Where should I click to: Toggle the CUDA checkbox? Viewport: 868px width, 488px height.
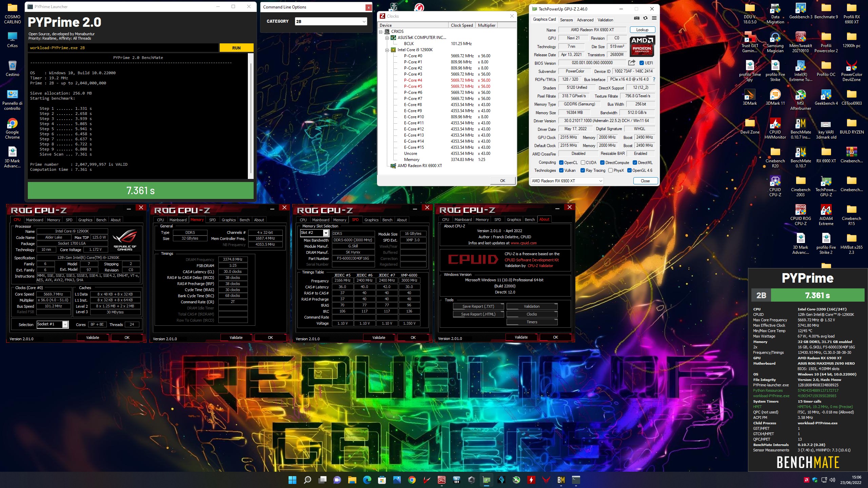(x=583, y=162)
